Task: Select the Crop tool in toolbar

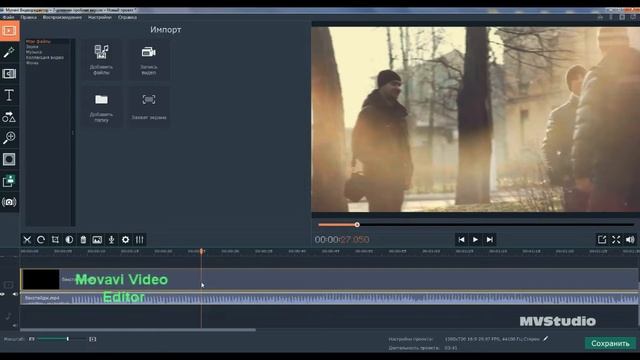Action: pyautogui.click(x=55, y=240)
